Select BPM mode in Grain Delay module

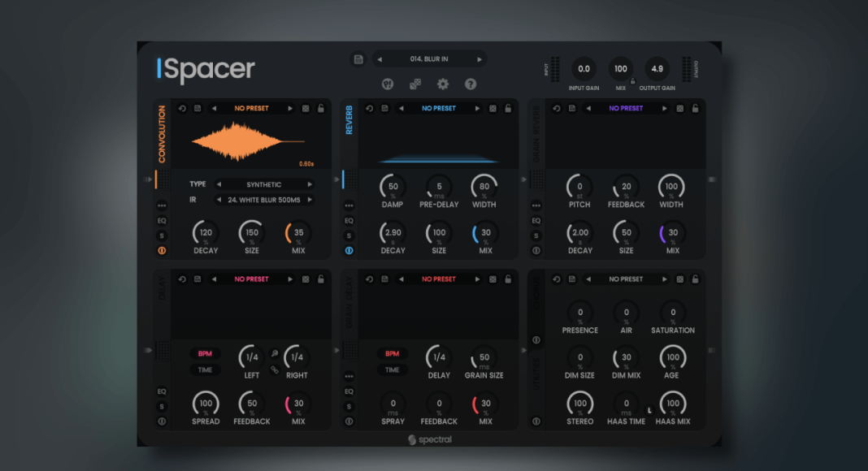click(x=392, y=354)
